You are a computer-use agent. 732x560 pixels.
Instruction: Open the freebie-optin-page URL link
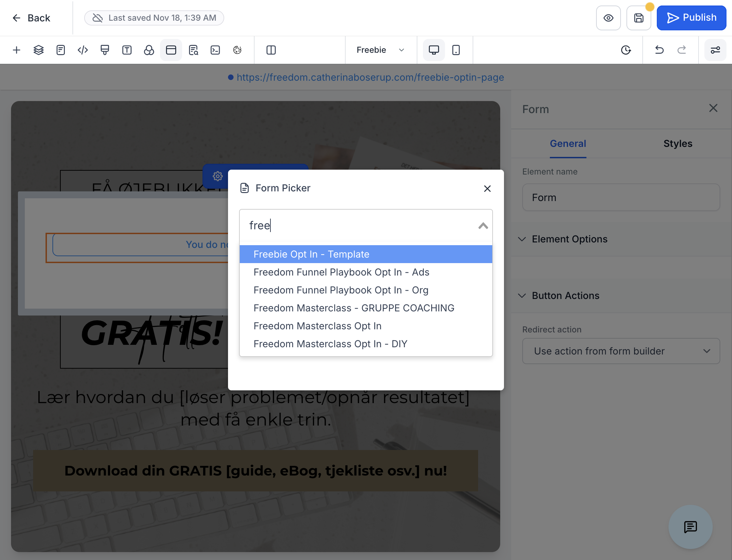click(370, 77)
